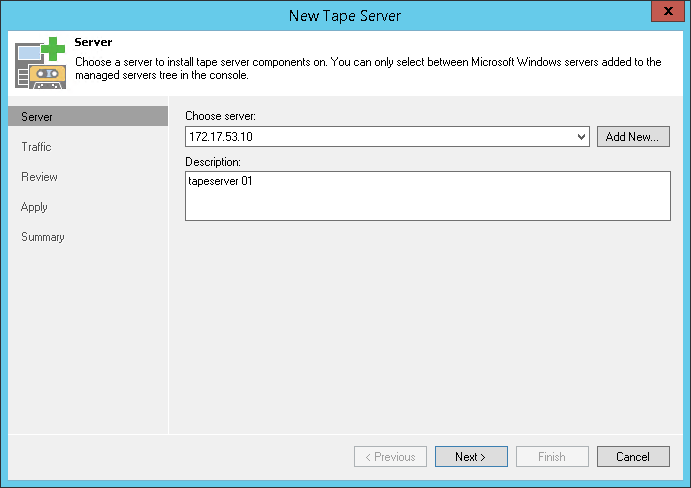The image size is (691, 488).
Task: Select the Server wizard step
Action: coord(37,117)
